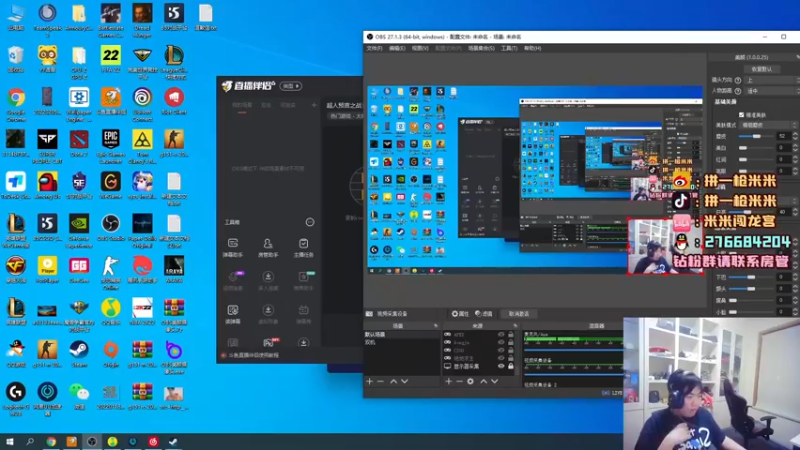Viewport: 800px width, 450px height.
Task: Add a new scene tab in 直播伴侣
Action: point(314,105)
